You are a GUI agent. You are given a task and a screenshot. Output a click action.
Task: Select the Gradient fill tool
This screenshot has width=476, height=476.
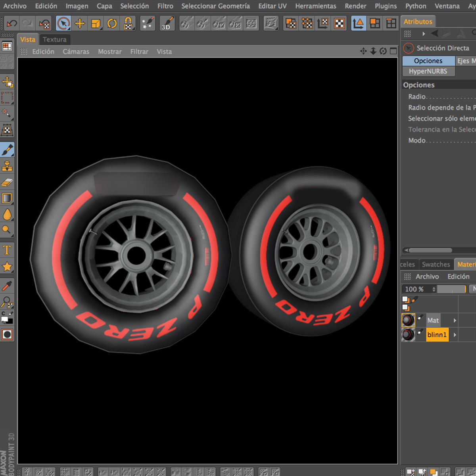pyautogui.click(x=7, y=198)
